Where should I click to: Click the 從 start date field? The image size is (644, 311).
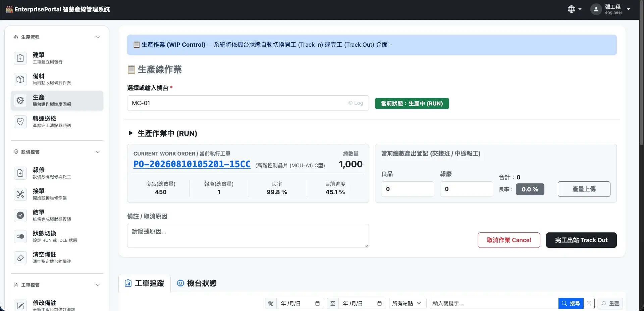pos(300,304)
